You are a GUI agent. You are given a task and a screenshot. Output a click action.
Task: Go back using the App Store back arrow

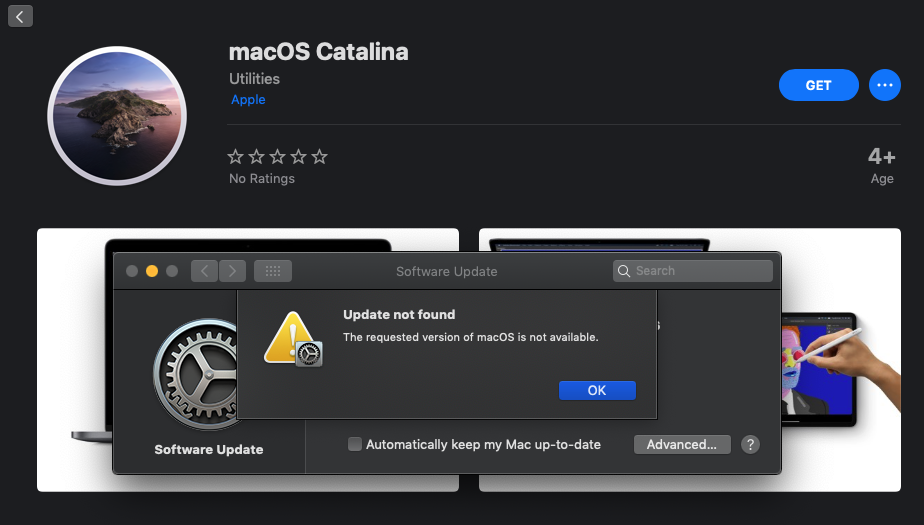(x=20, y=16)
